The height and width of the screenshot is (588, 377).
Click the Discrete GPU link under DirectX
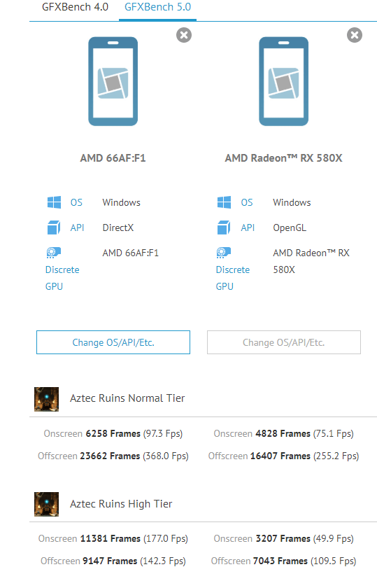[62, 278]
